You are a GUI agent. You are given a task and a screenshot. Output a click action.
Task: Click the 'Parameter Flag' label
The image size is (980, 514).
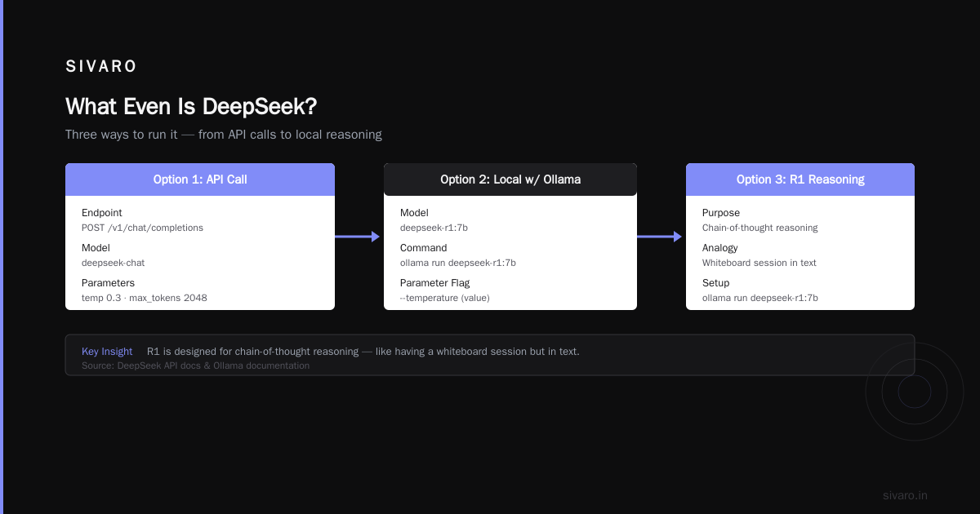tap(435, 283)
